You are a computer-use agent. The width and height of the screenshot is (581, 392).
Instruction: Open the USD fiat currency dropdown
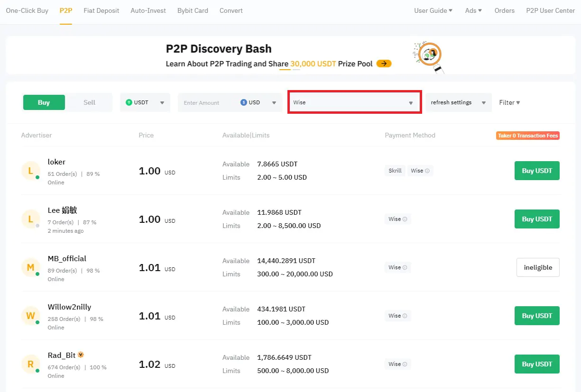click(258, 102)
